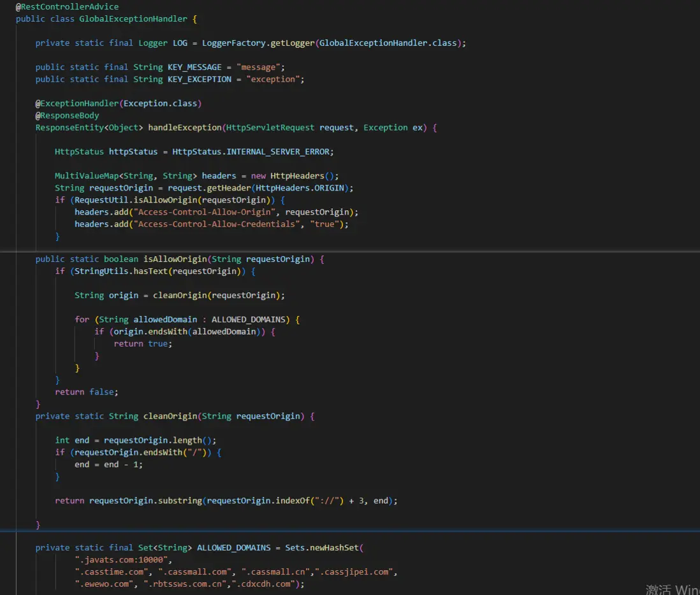Click "Access-Control-Allow-Credentials" string
The width and height of the screenshot is (700, 595).
(x=217, y=224)
